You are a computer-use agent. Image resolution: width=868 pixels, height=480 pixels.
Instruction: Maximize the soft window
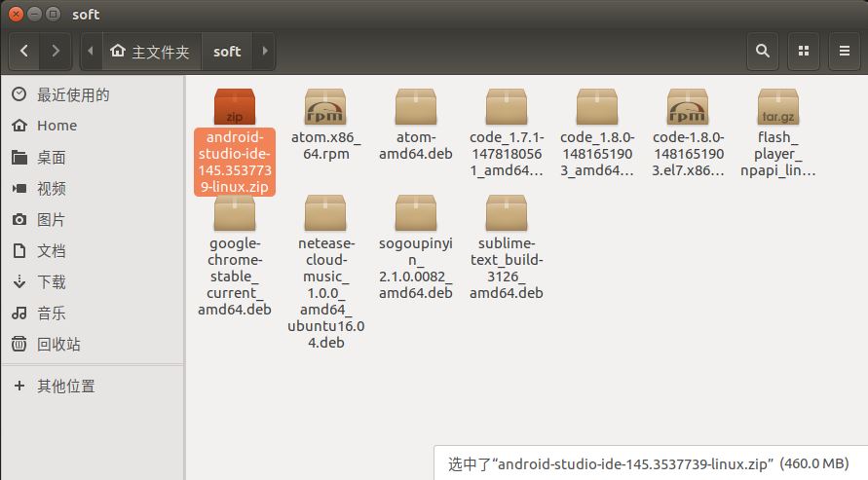pyautogui.click(x=54, y=14)
